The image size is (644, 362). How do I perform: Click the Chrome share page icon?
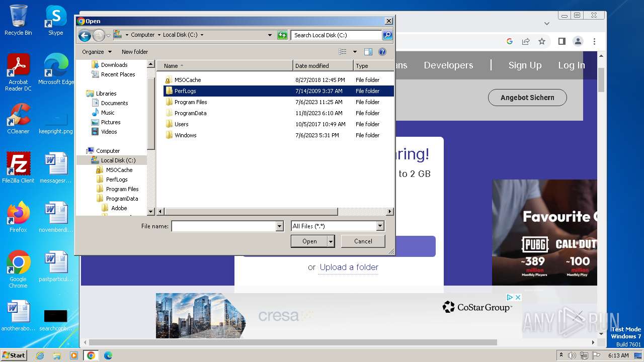point(526,41)
